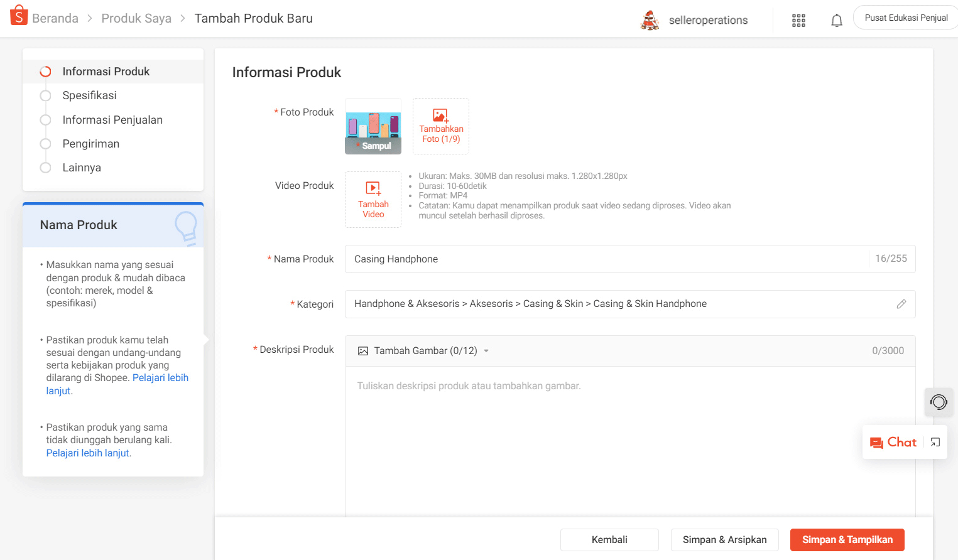Click the selleroperations profile avatar
This screenshot has width=958, height=560.
650,19
